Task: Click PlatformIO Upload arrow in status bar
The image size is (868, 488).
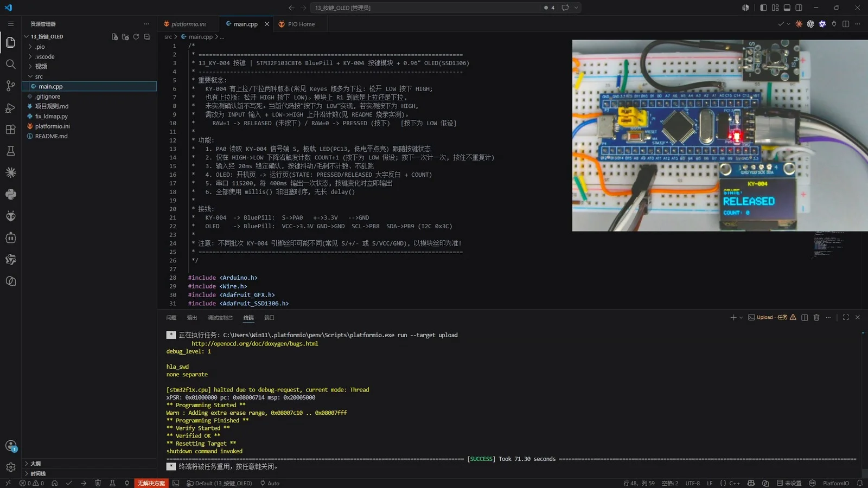Action: point(84,483)
